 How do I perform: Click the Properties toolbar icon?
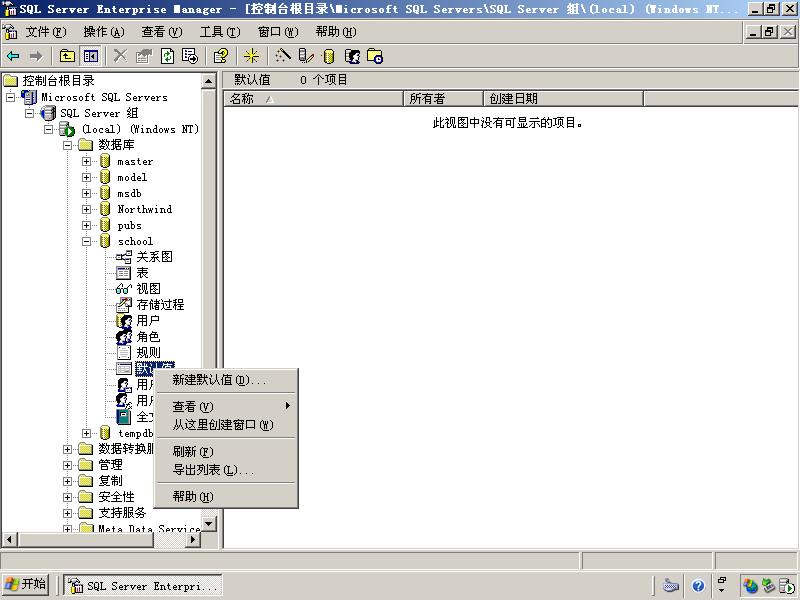(x=144, y=56)
